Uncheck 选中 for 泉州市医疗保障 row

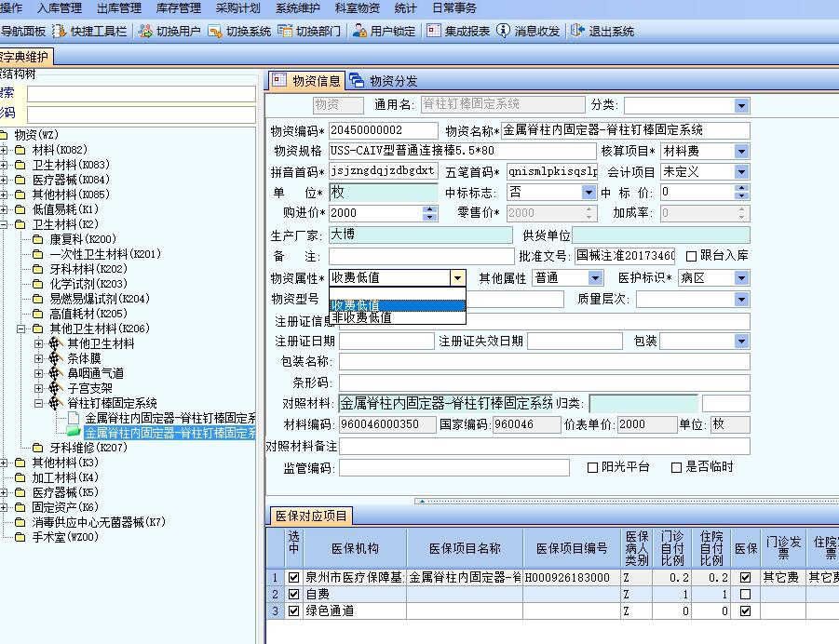293,578
